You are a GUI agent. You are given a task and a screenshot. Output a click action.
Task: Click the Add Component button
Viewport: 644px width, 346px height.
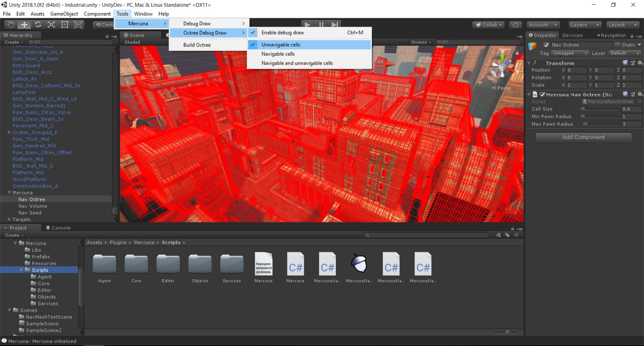[583, 137]
